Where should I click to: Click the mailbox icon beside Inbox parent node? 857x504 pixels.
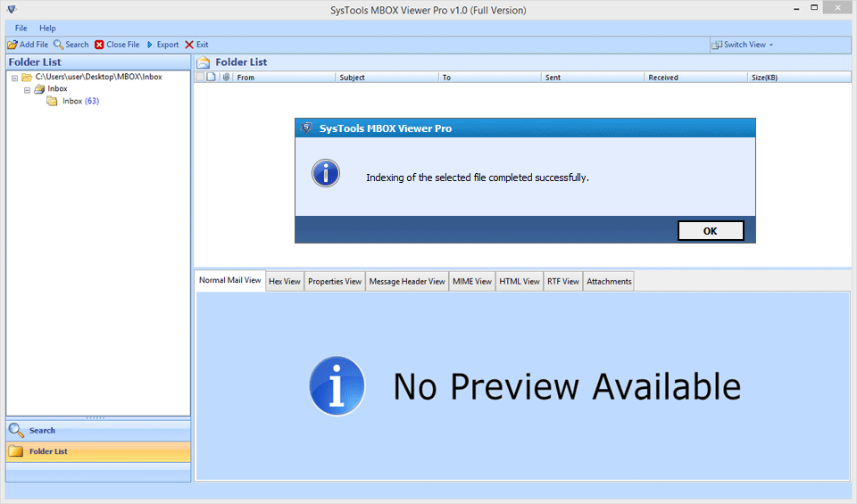pyautogui.click(x=39, y=88)
